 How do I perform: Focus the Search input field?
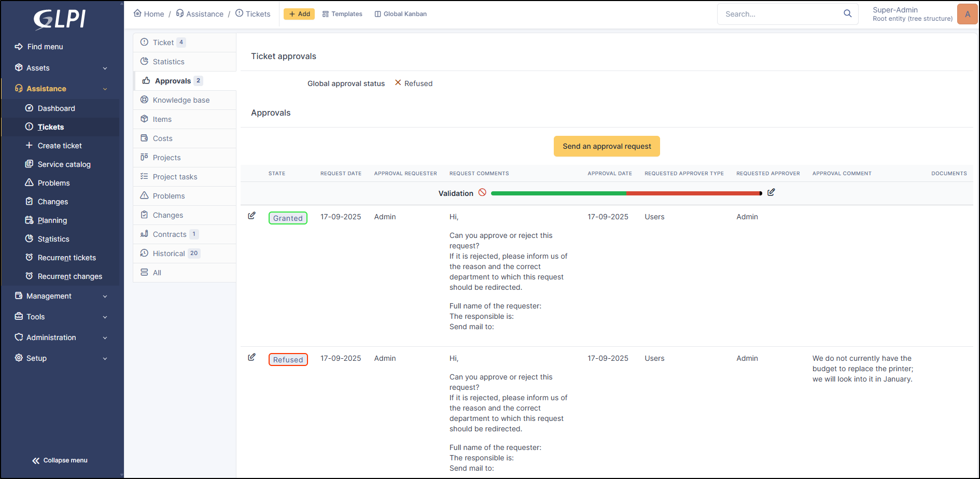[780, 14]
